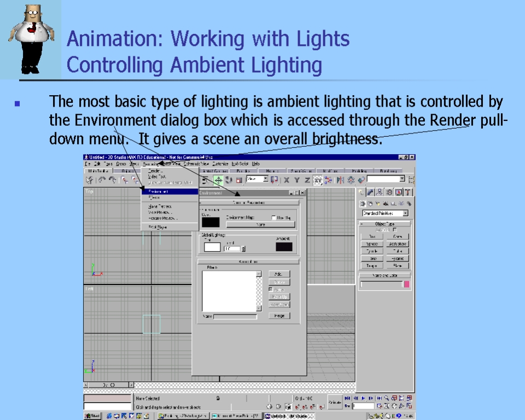Restrict to XY plane axis constraint

tap(317, 180)
